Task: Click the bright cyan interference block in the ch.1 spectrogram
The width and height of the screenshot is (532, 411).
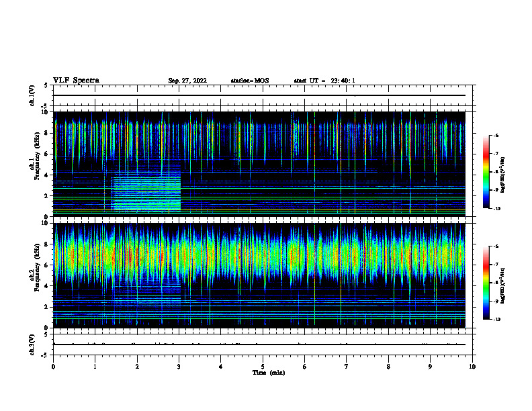Action: pos(146,193)
